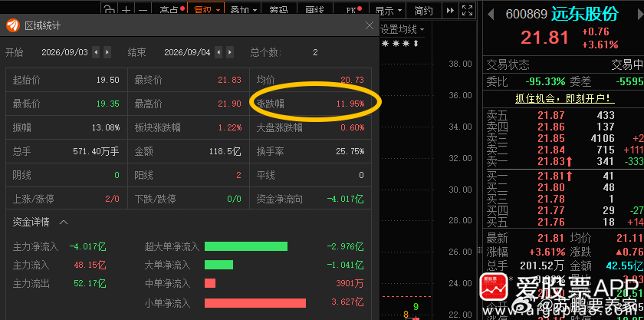The height and width of the screenshot is (320, 644).
Task: Open the 抓住机会，即刻开户 link
Action: pos(565,99)
